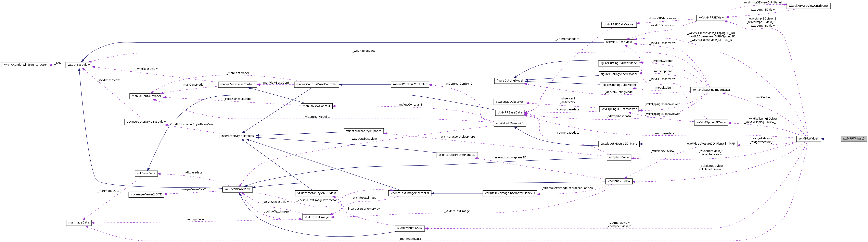Select the '_iren' edge label

coord(58,63)
